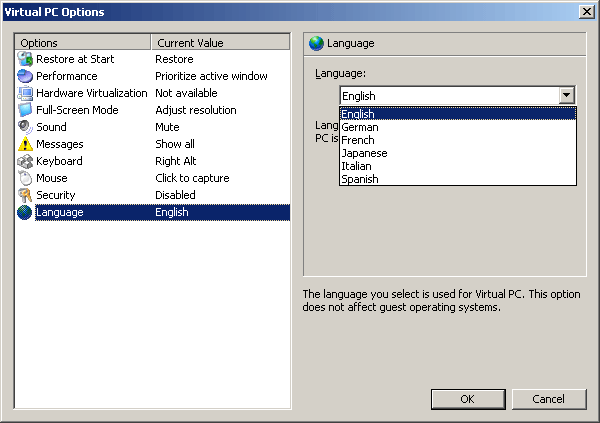Click the 'Adjust resolution' value
Viewport: 600px width, 423px height.
(196, 110)
